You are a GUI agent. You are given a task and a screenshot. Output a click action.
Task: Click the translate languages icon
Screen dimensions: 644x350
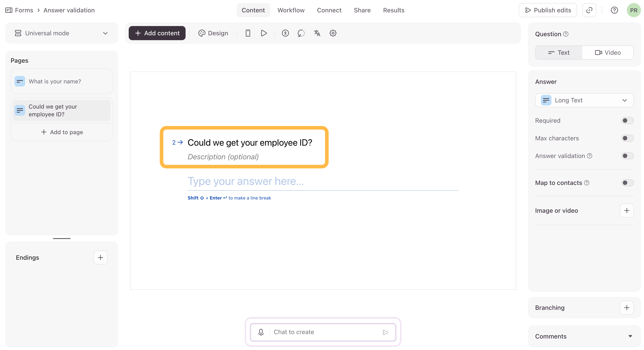(317, 33)
